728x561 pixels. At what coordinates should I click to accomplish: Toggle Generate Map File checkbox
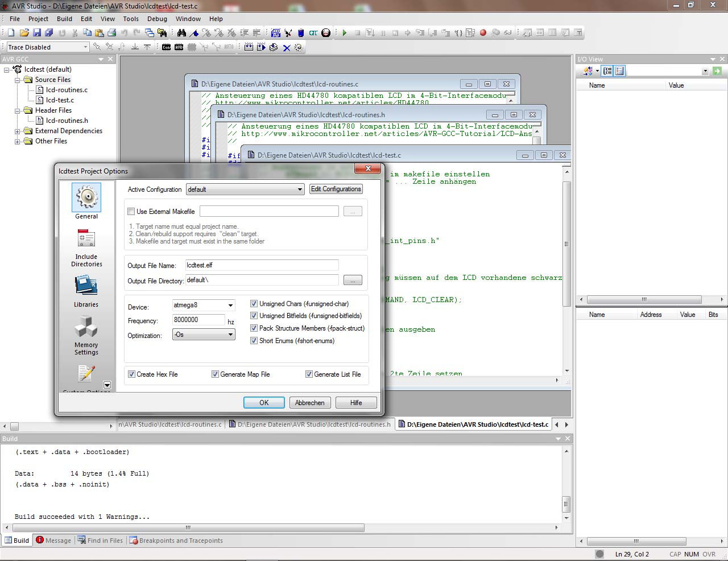215,374
